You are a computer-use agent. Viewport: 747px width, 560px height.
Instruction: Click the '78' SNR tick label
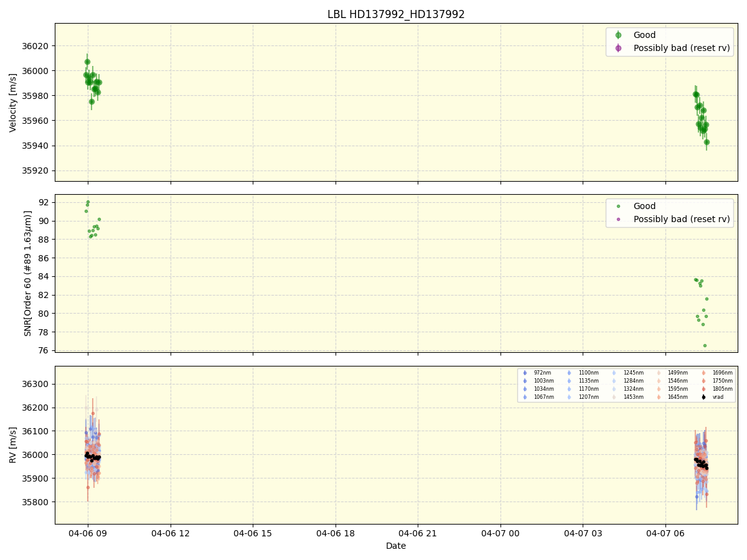[44, 332]
